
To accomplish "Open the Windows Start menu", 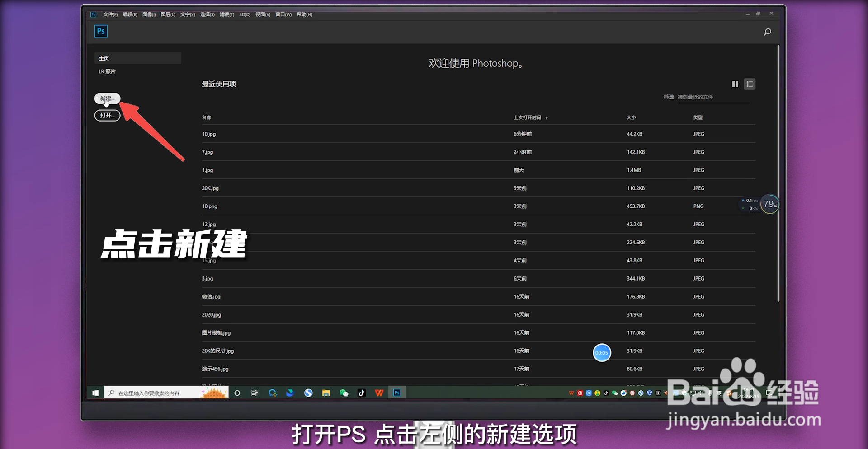I will [95, 393].
